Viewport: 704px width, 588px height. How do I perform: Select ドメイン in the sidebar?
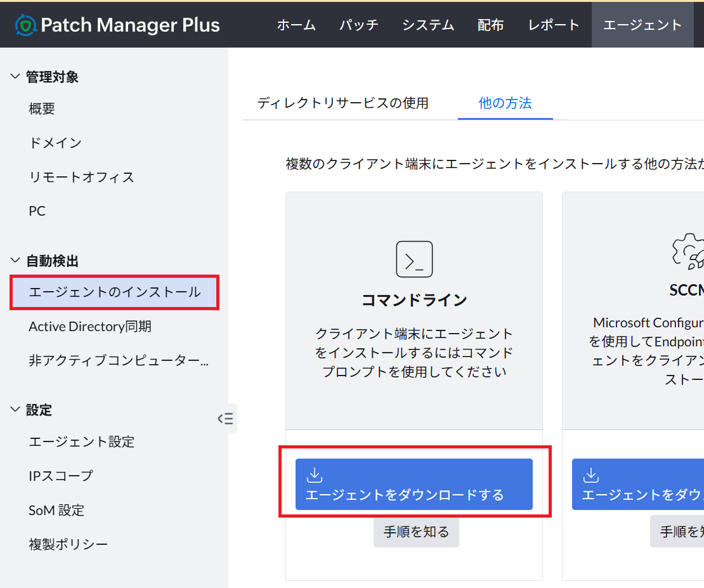point(55,143)
